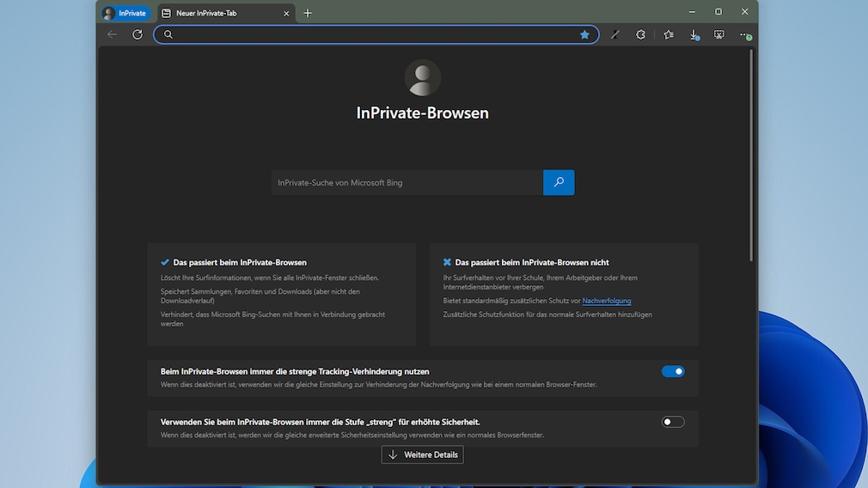Click text 'Verwenden Sie beim InPrivate-Browsen immer'
This screenshot has width=868, height=488.
pyautogui.click(x=241, y=422)
